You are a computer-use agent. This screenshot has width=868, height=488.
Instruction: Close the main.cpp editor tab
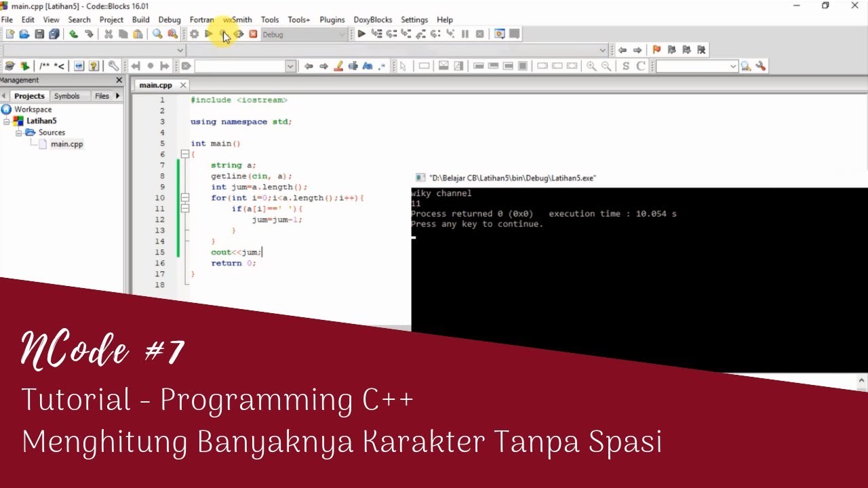pos(183,85)
